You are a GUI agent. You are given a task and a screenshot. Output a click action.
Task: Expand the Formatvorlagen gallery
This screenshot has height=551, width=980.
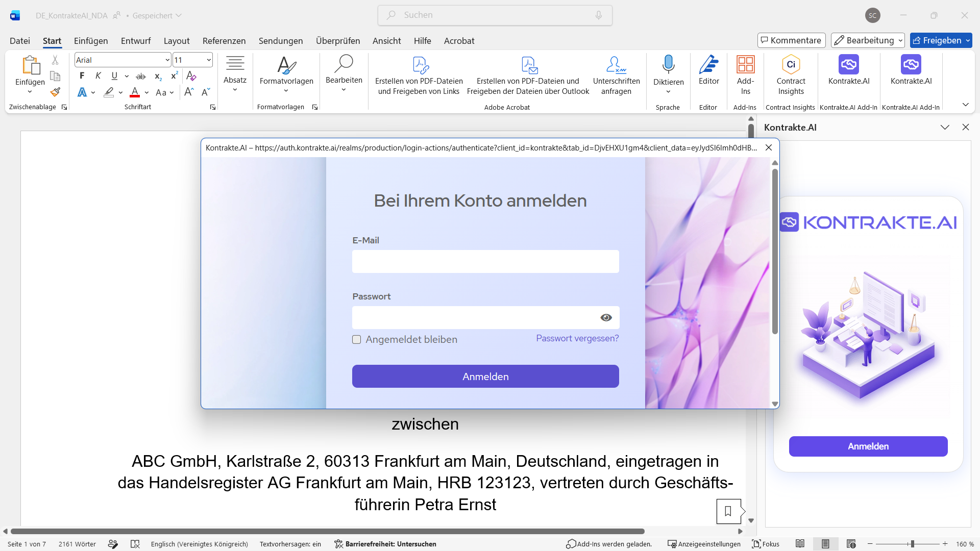pyautogui.click(x=286, y=91)
